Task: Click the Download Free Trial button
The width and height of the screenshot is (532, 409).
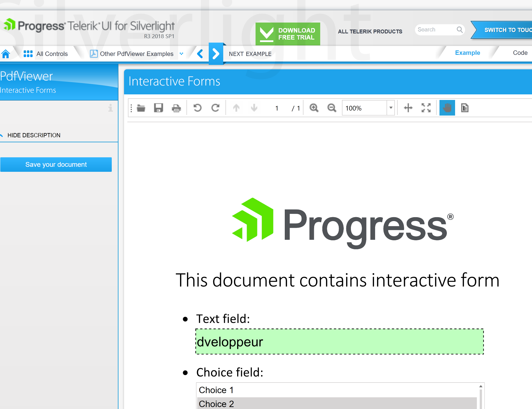Action: click(x=288, y=34)
